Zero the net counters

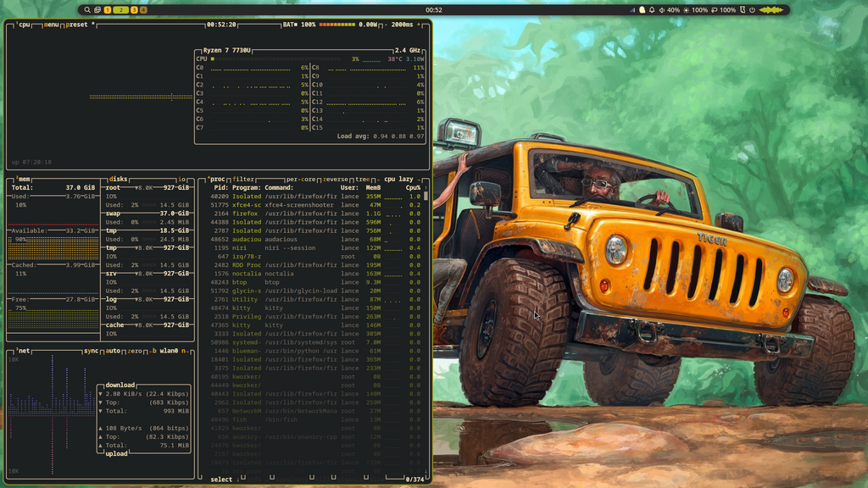click(135, 351)
